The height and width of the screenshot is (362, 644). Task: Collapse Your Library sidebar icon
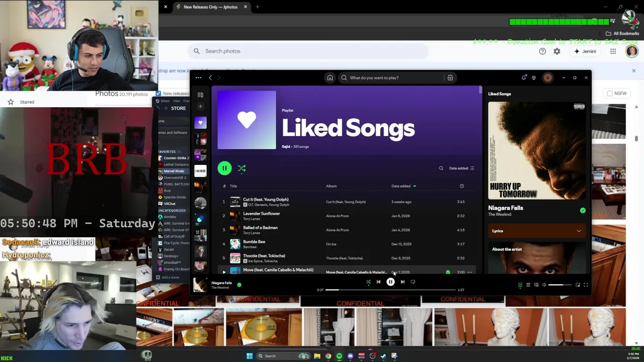200,95
